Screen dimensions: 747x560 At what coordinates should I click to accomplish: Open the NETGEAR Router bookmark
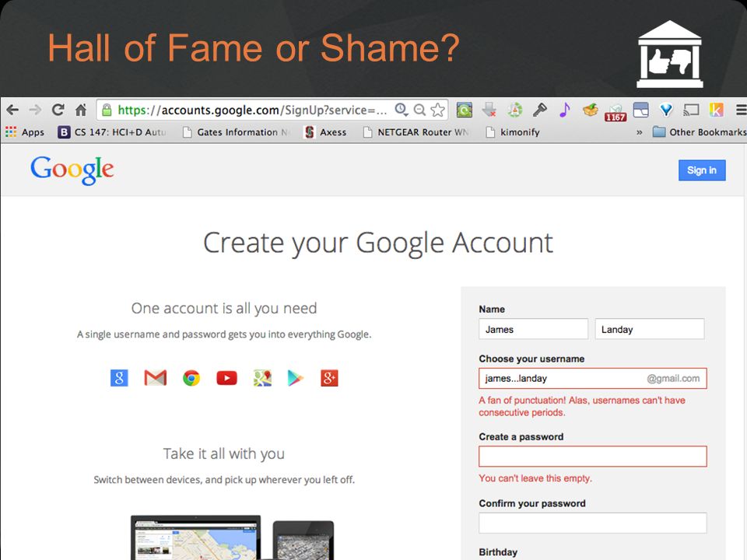click(416, 132)
